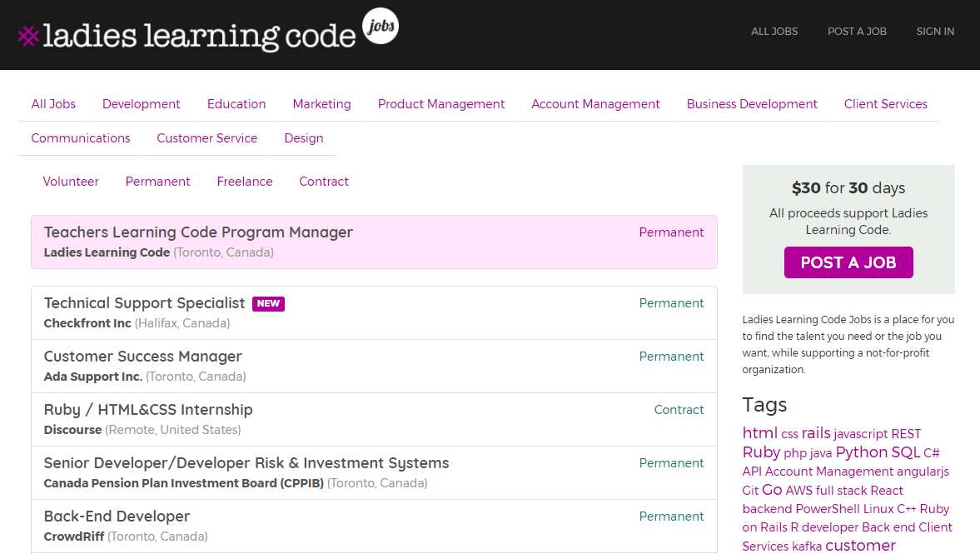Screen dimensions: 980x554
Task: Click Permanent label on Customer Success Manager row
Action: tap(671, 357)
